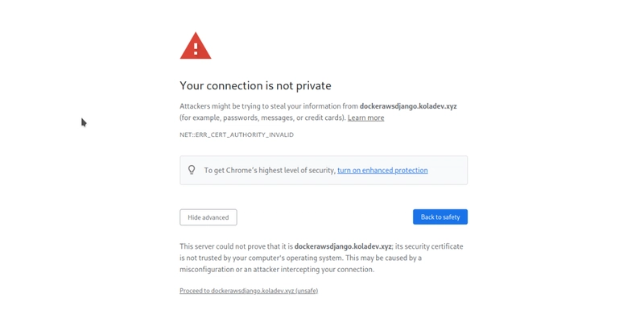The width and height of the screenshot is (644, 318).
Task: Click misconfiguration or an attacker intercepting line
Action: (277, 270)
